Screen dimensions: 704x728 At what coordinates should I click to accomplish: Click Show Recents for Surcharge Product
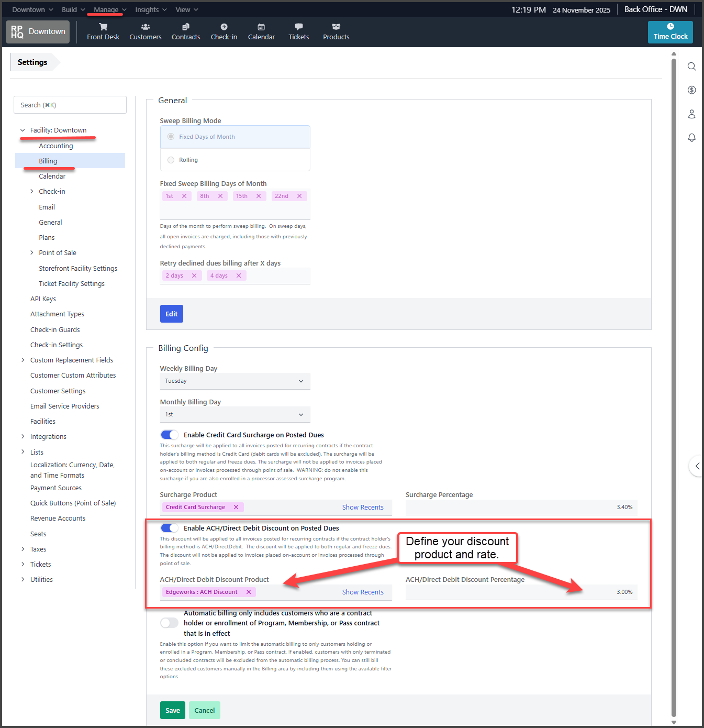pos(363,508)
